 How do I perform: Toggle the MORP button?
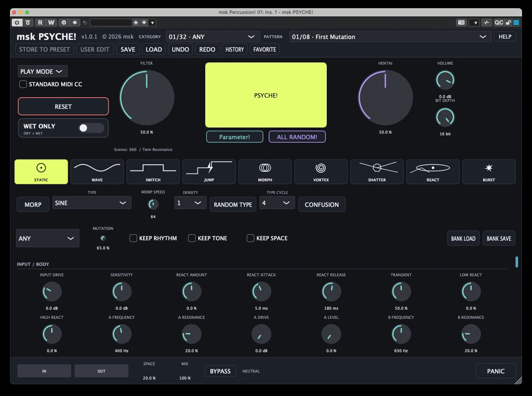point(33,205)
